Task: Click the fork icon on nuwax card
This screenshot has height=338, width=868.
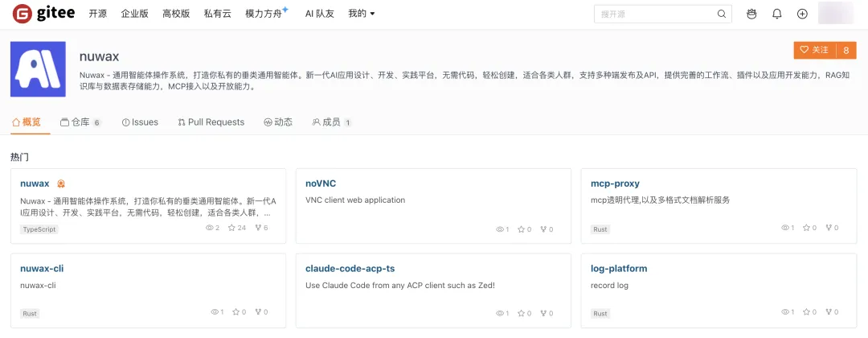Action: [x=257, y=228]
